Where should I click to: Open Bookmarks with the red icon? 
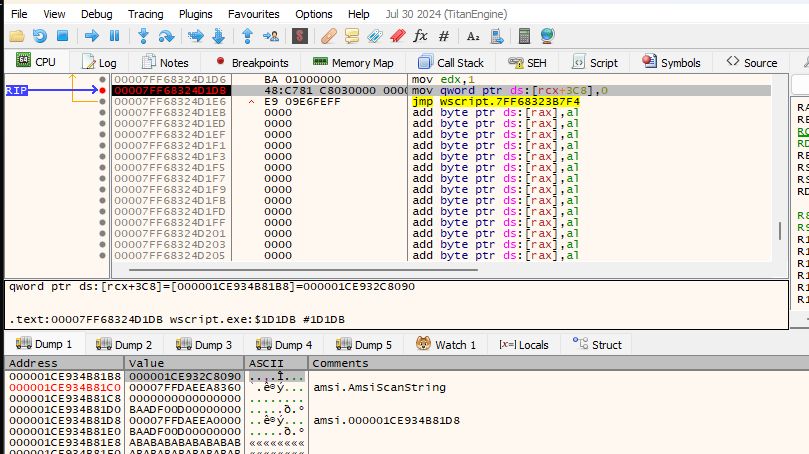397,36
